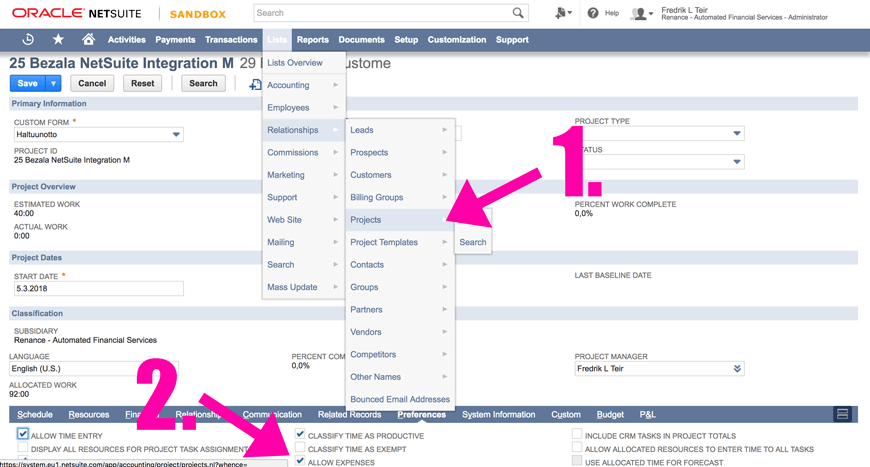Click the new record icon beside Search button

(255, 84)
